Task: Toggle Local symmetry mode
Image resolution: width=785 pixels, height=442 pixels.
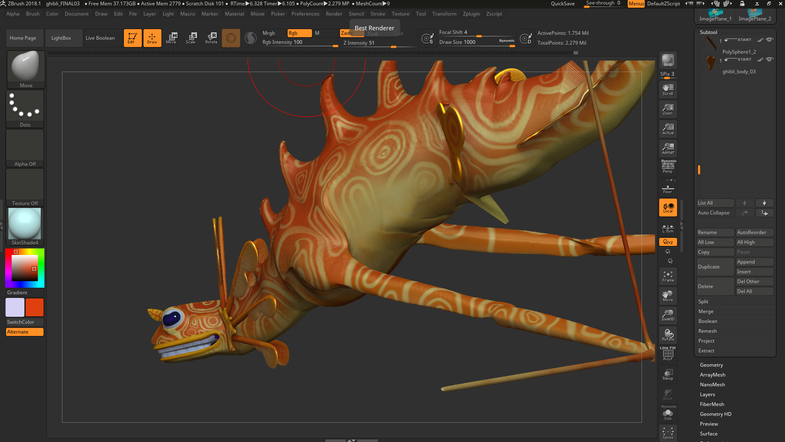Action: [x=668, y=208]
